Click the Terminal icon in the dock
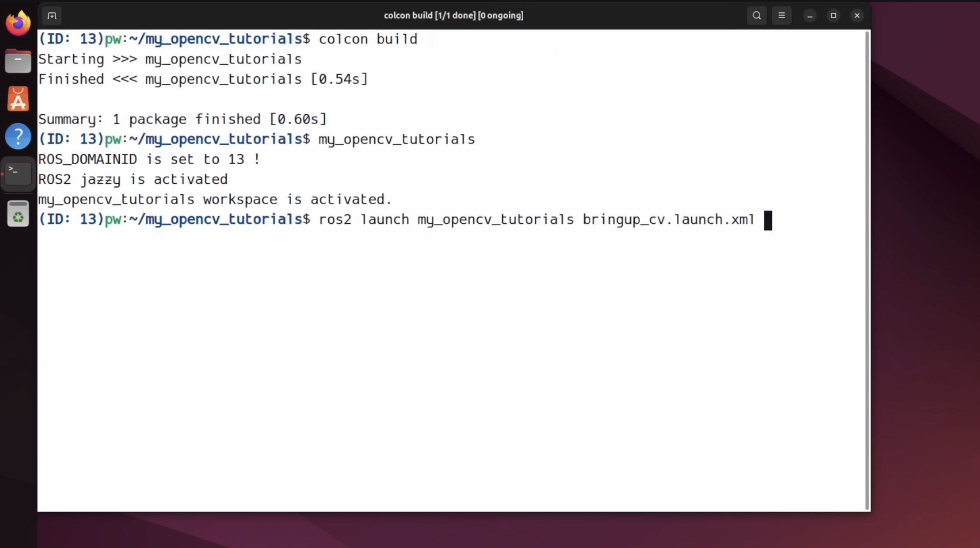980x548 pixels. point(18,174)
